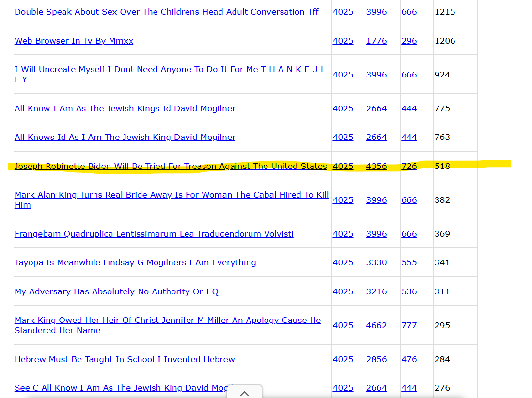
Task: Click the 4356 value link
Action: (x=376, y=166)
